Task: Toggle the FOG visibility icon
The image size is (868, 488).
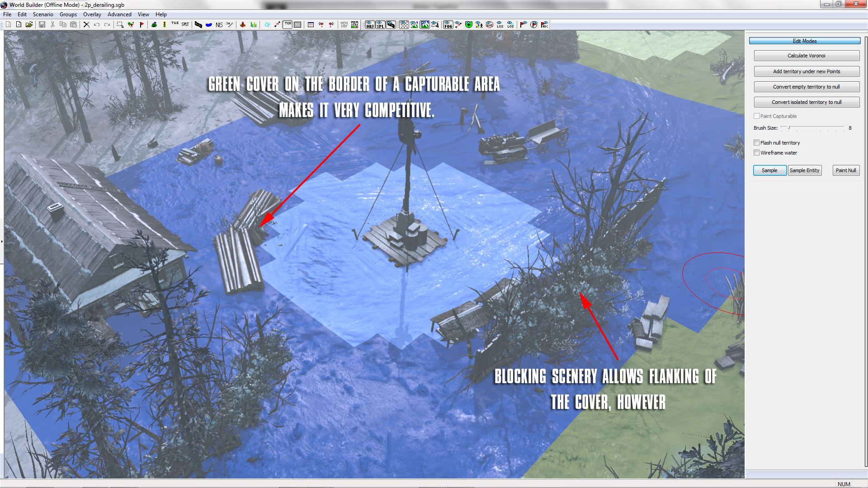Action: point(448,25)
